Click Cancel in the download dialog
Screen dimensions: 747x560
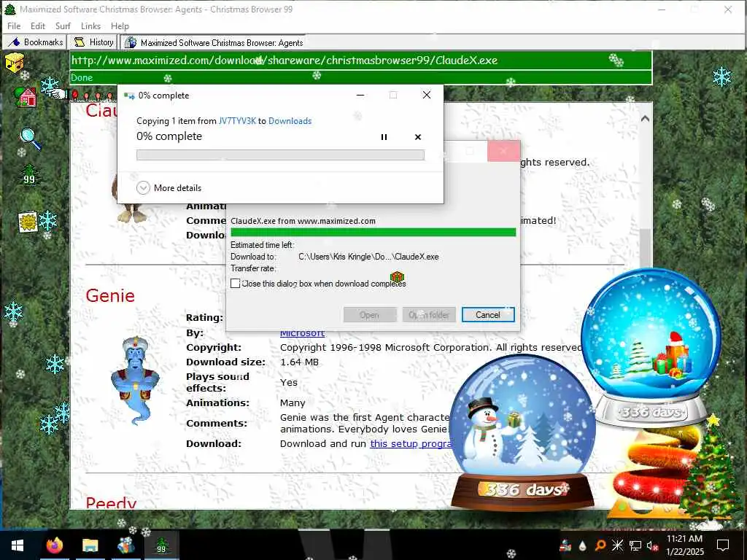coord(488,315)
